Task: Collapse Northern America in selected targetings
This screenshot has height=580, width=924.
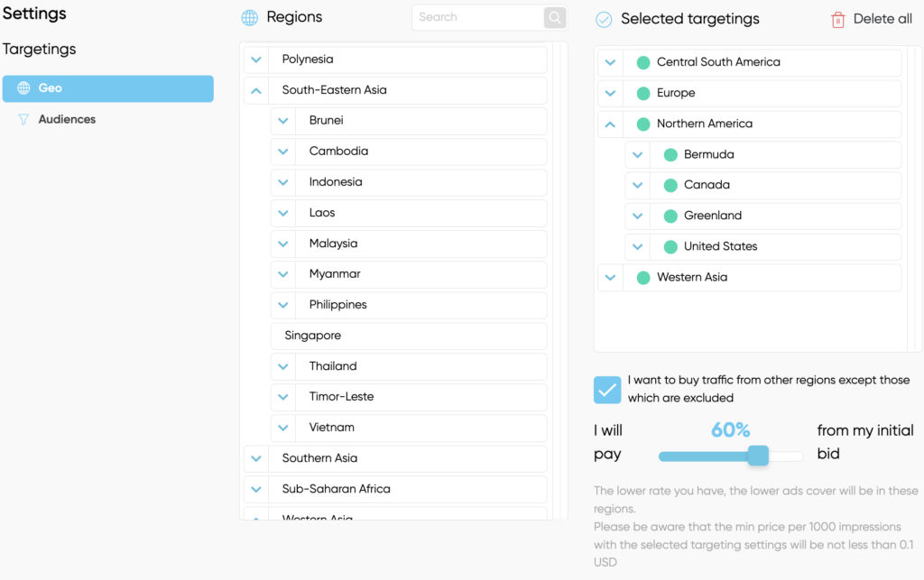Action: (611, 124)
